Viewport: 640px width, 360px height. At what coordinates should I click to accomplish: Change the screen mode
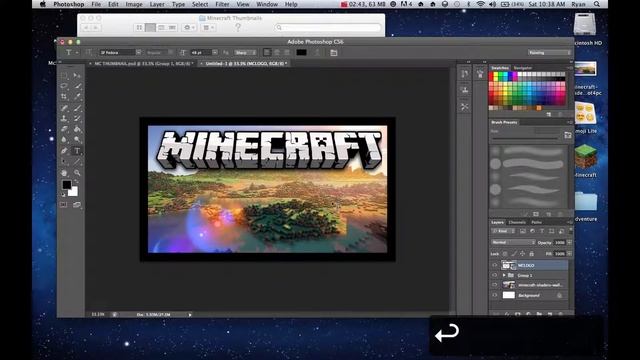pos(77,205)
